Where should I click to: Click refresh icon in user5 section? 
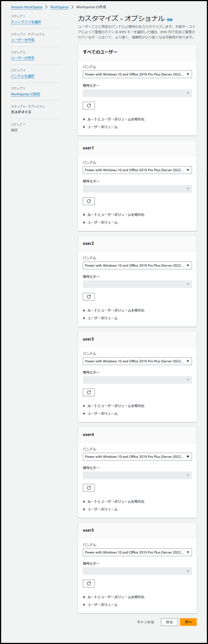89,584
